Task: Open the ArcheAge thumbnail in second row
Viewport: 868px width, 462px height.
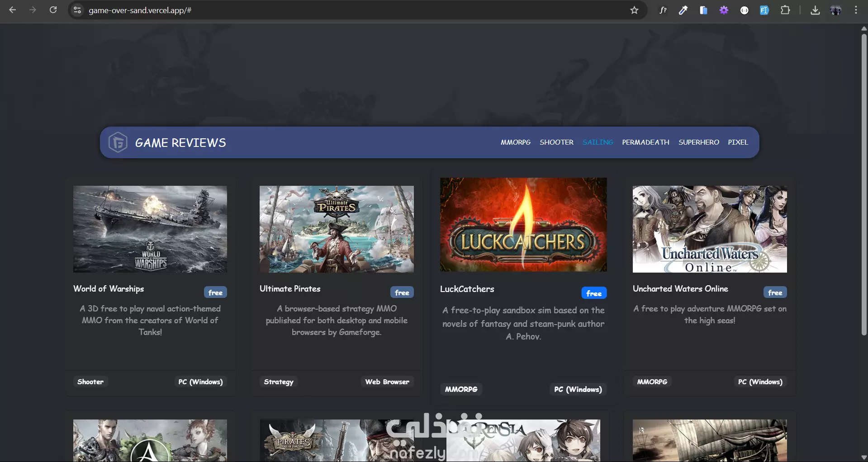Action: click(150, 440)
